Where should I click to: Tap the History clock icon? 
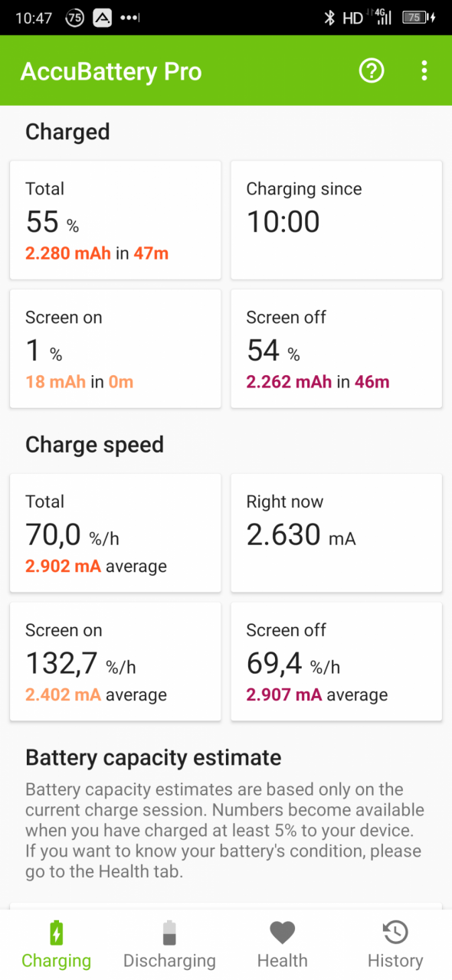coord(395,933)
